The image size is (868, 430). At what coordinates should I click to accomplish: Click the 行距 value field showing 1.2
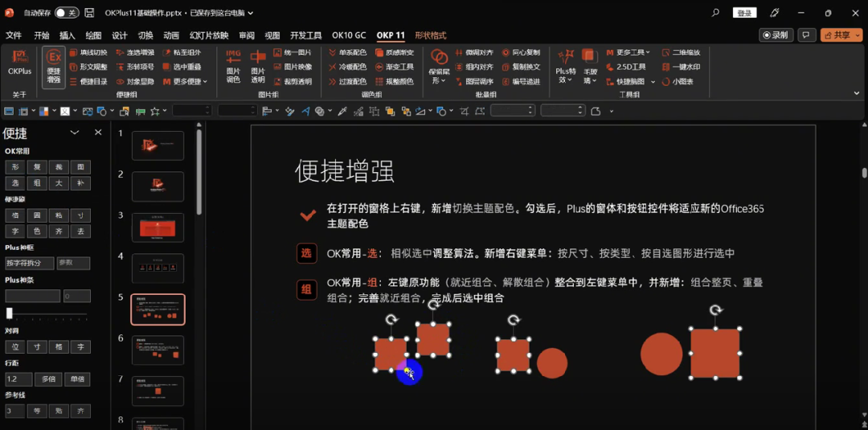(18, 379)
